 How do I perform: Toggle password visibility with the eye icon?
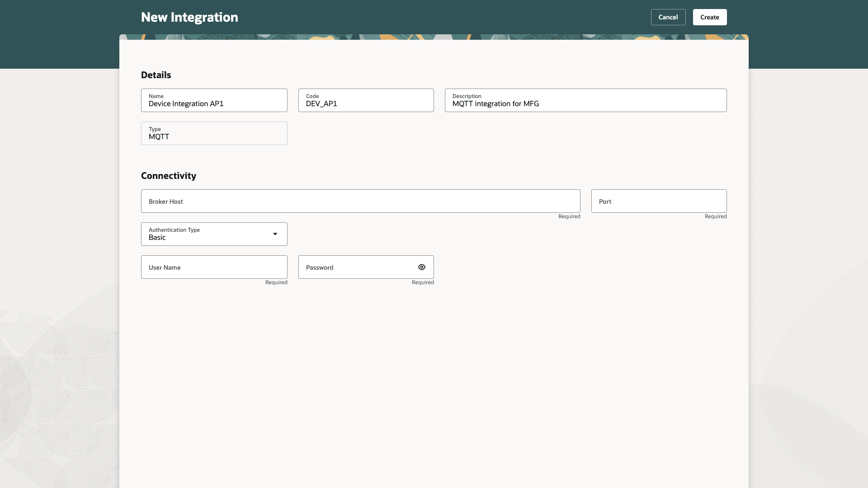[422, 267]
